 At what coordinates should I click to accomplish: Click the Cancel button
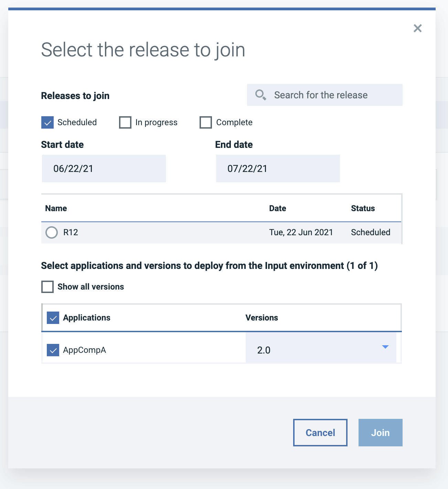[320, 433]
